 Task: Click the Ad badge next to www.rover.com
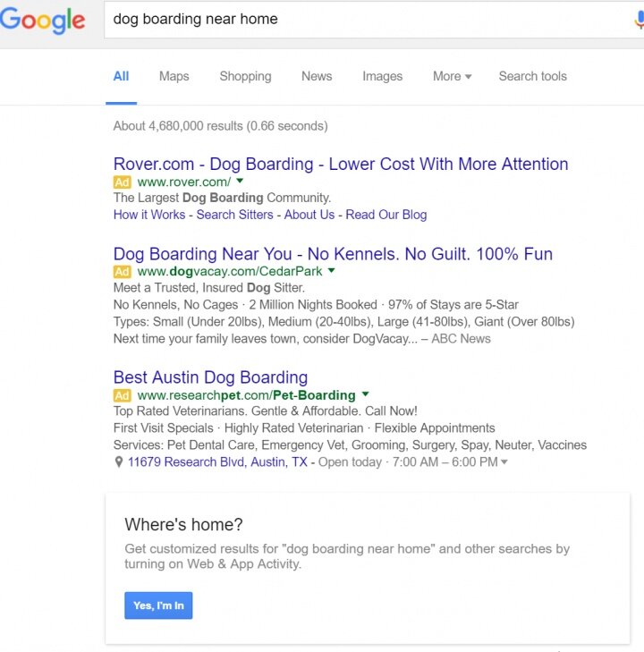click(122, 182)
